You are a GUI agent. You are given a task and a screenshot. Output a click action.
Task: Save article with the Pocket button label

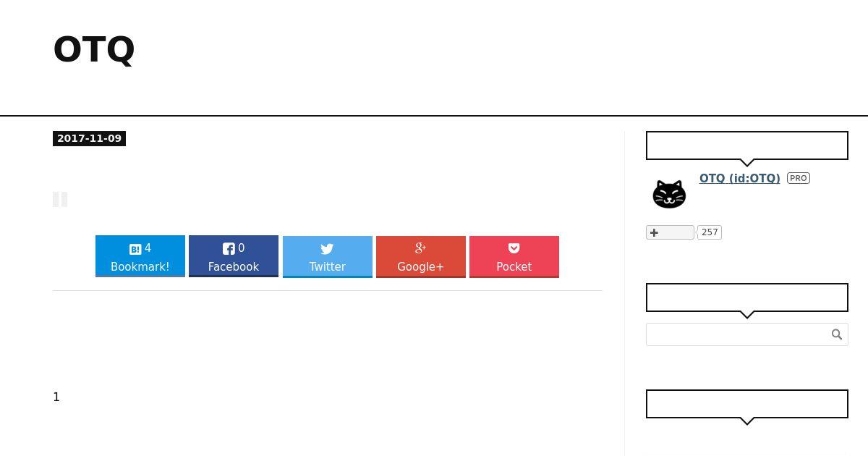point(514,266)
